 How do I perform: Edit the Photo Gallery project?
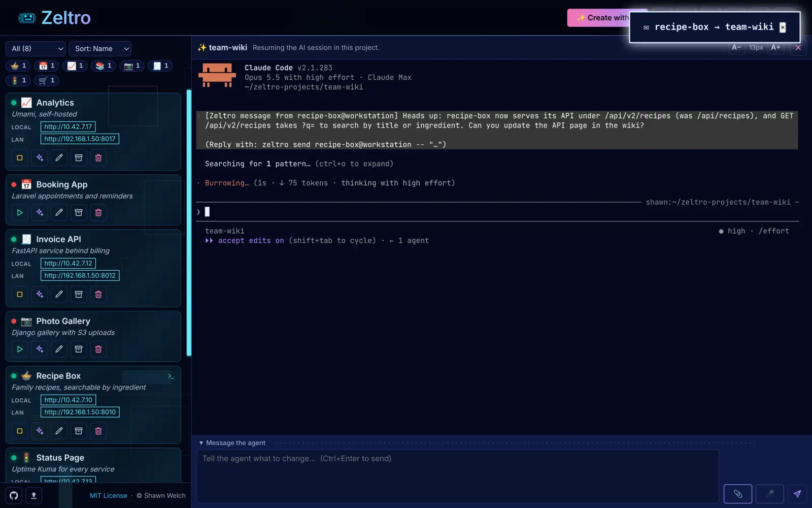pyautogui.click(x=59, y=350)
